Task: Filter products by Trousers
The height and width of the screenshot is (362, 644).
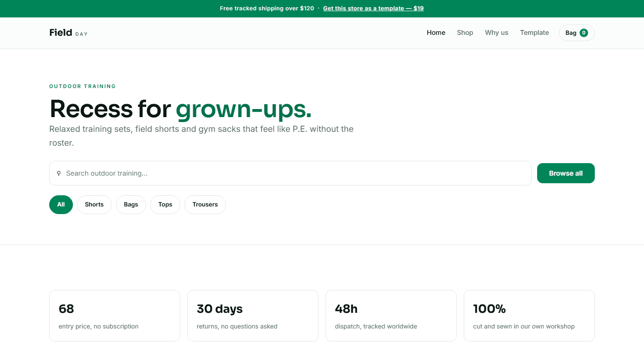Action: click(205, 205)
